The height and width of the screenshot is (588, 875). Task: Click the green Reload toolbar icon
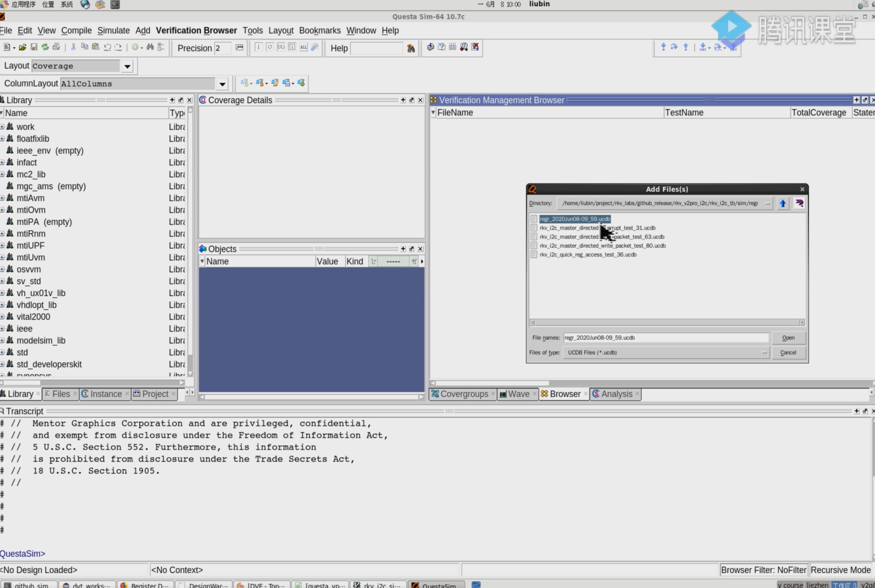tap(45, 47)
